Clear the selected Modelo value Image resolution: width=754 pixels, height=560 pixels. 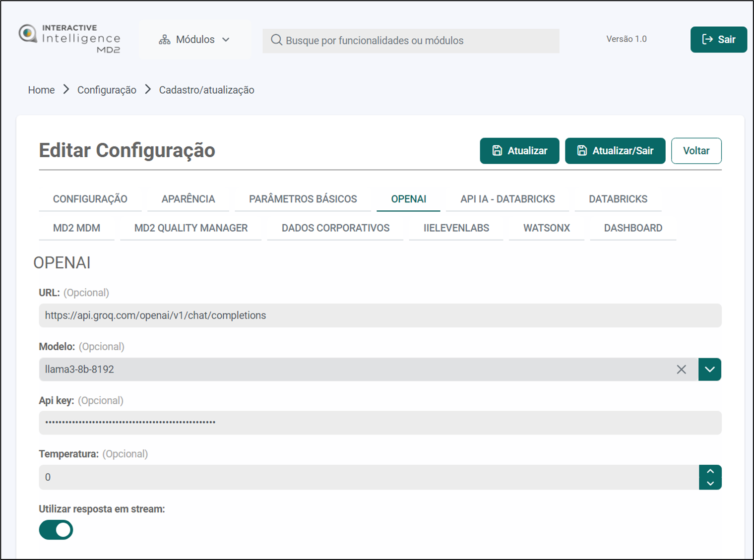(x=681, y=370)
